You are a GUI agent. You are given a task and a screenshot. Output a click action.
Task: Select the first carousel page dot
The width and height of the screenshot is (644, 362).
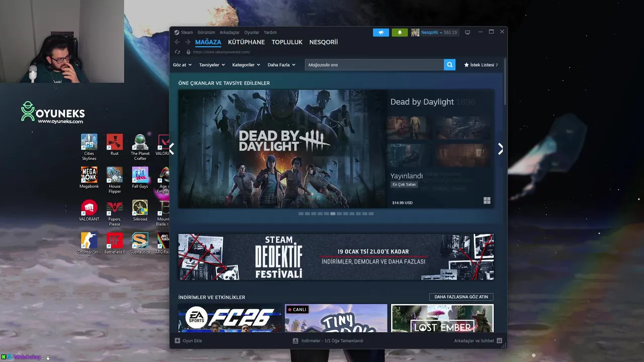coord(301,214)
